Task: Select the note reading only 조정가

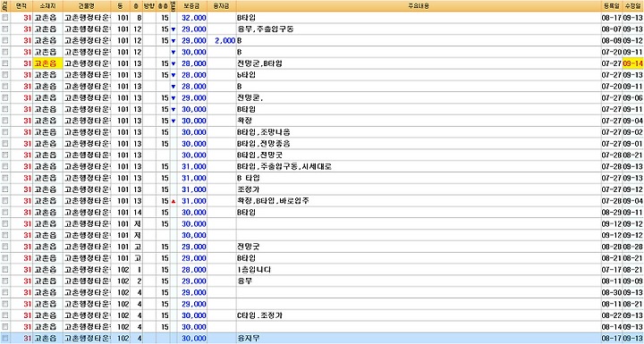Action: (249, 189)
